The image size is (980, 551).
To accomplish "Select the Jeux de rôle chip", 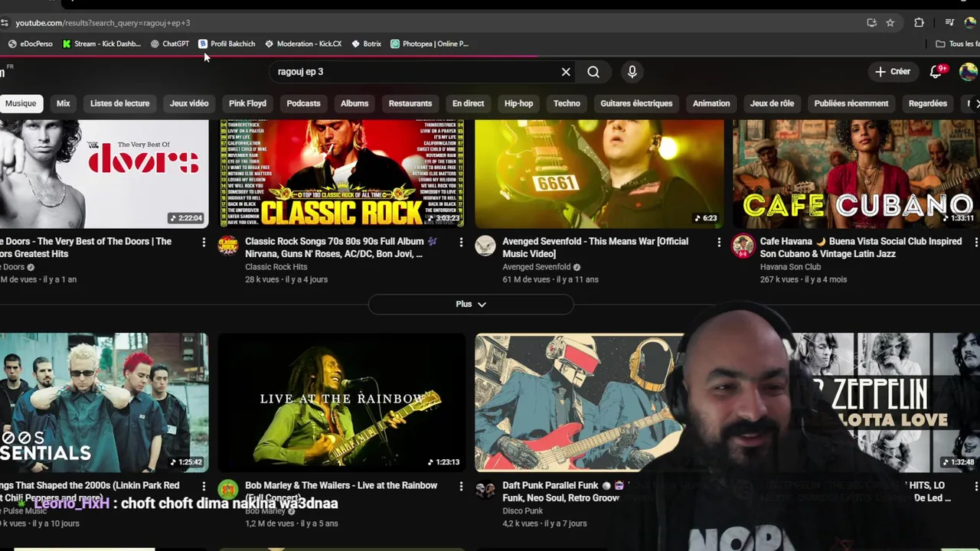I will coord(772,103).
